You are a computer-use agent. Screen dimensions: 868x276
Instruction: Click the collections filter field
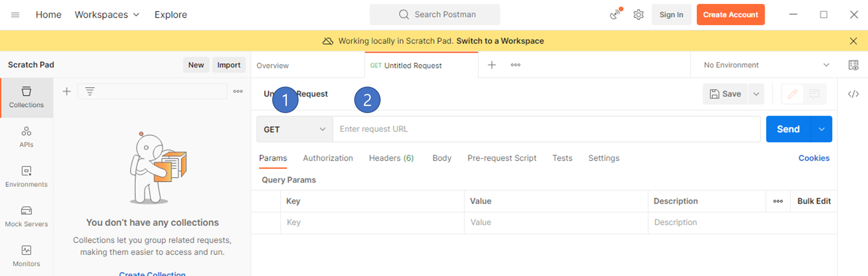[152, 91]
